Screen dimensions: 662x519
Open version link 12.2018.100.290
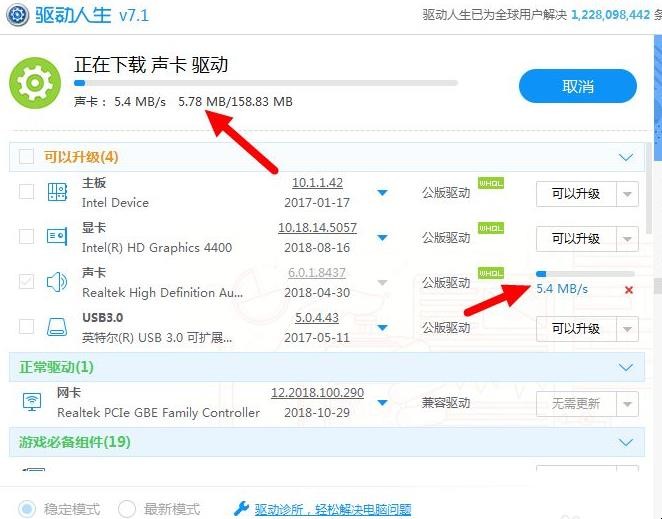[317, 392]
